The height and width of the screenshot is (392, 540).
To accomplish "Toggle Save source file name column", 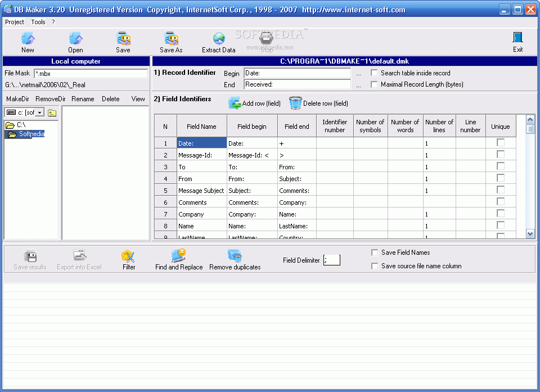I will pyautogui.click(x=375, y=266).
